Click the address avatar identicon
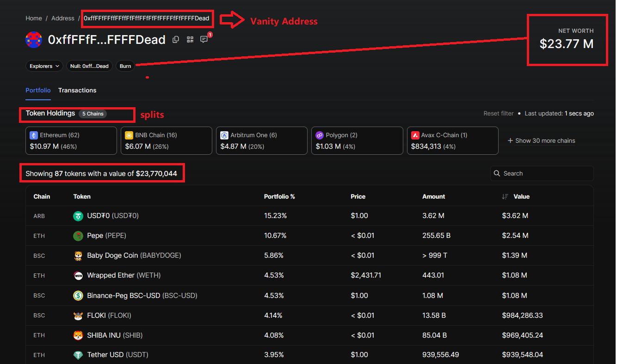 [x=34, y=40]
